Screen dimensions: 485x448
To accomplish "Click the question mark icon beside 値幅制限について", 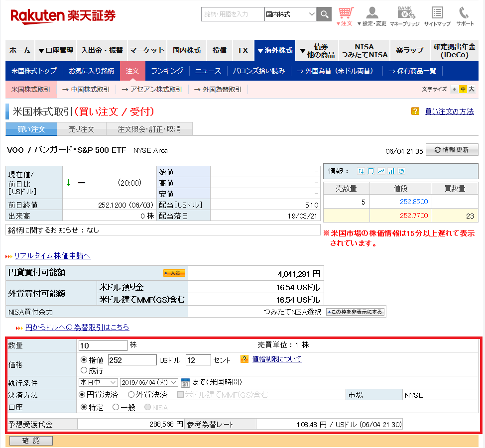I will (x=244, y=359).
